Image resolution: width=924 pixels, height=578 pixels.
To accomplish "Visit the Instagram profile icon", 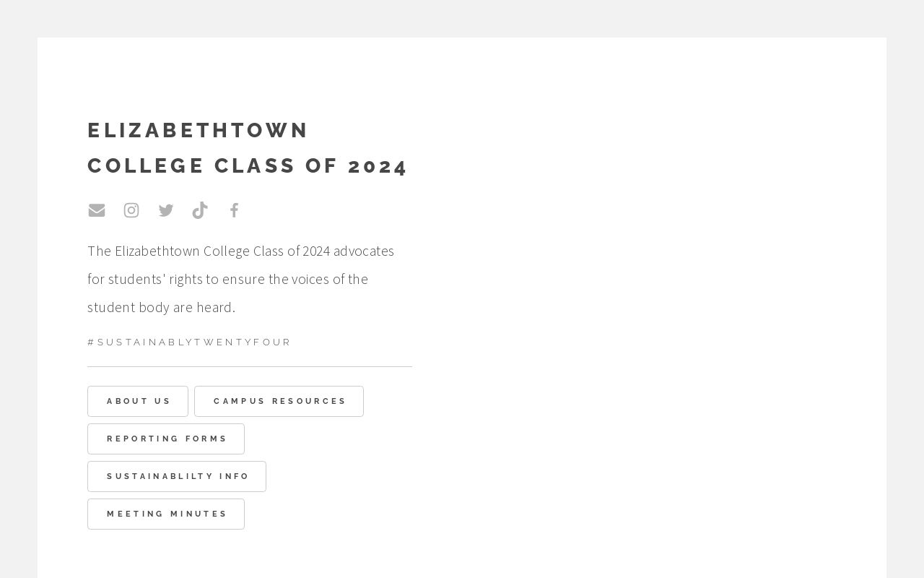I will coord(131,210).
